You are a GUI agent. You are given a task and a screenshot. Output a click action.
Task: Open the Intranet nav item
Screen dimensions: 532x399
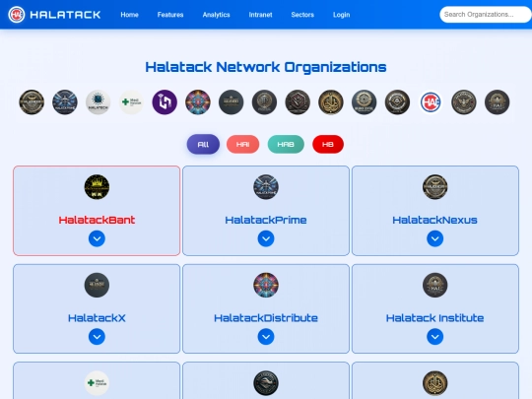click(260, 15)
